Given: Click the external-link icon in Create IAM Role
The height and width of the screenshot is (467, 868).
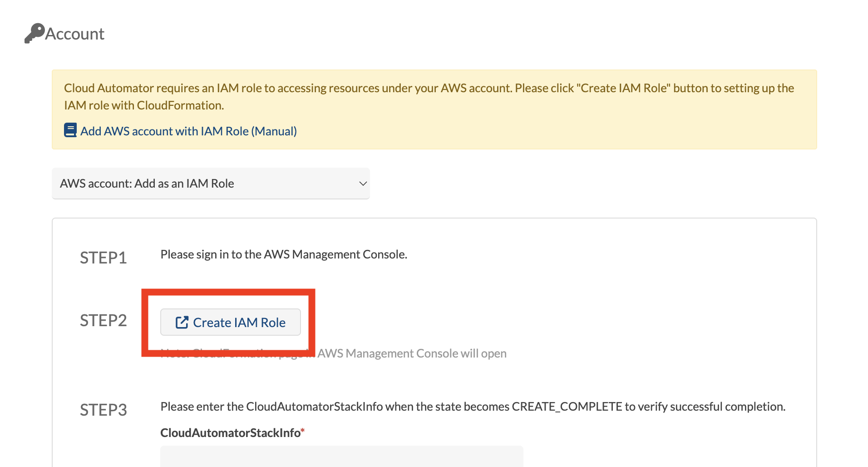Looking at the screenshot, I should click(x=182, y=323).
